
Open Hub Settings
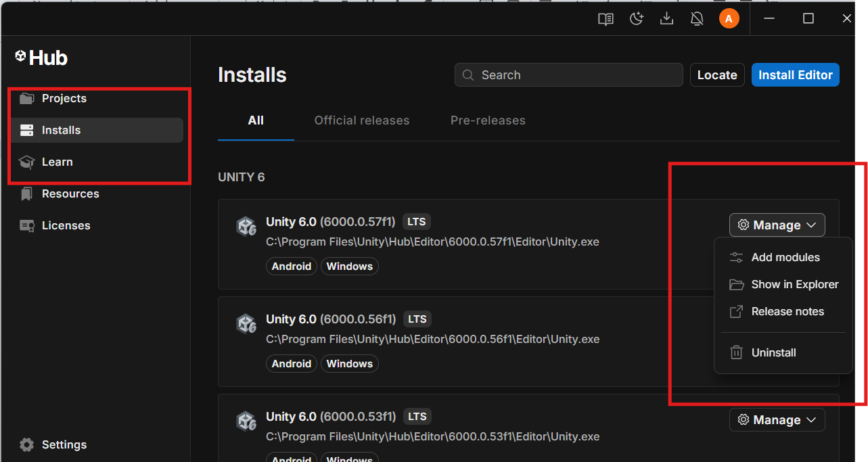click(96, 445)
